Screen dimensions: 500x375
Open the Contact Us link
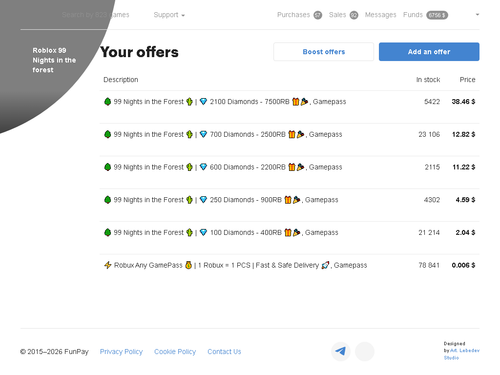click(x=224, y=352)
